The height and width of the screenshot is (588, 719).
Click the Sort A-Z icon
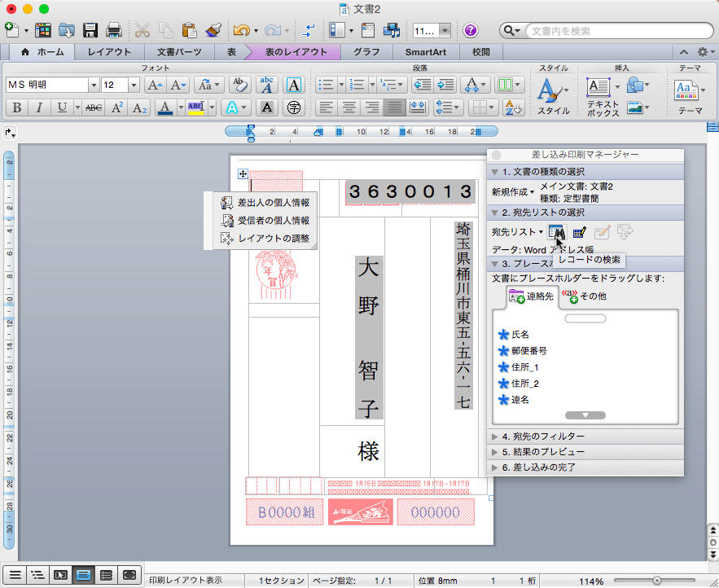pos(513,108)
